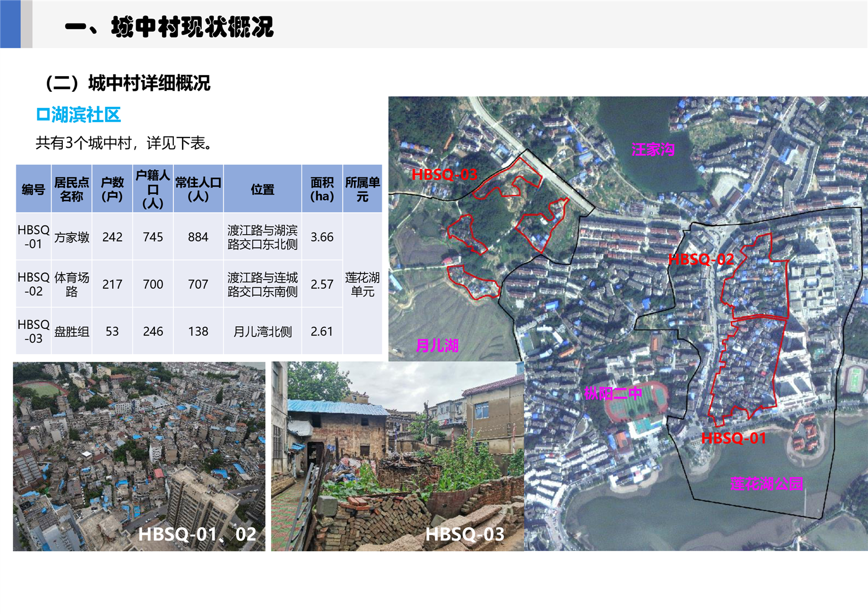Click the aerial photo labeled HBSQ-01、02
The image size is (868, 614).
coord(139,456)
